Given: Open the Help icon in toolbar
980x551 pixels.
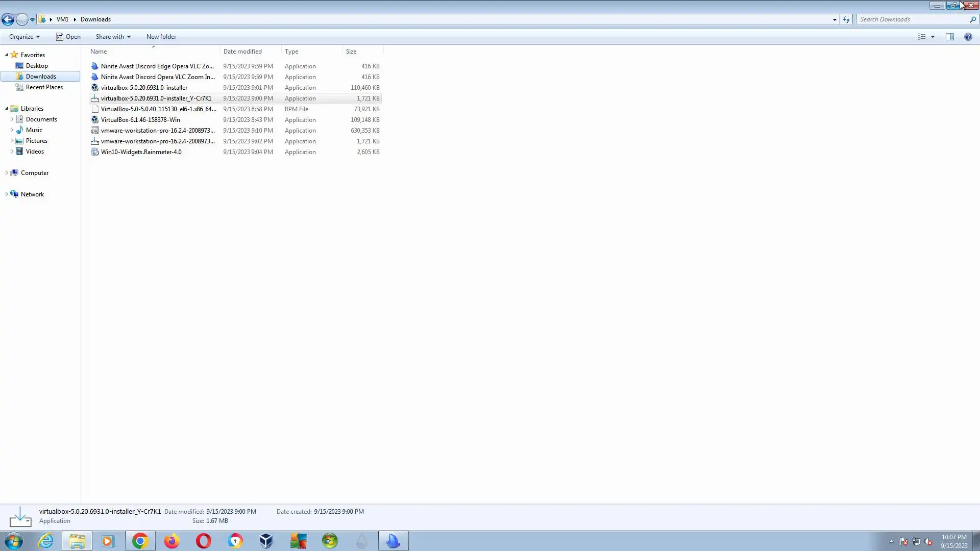Looking at the screenshot, I should point(968,37).
